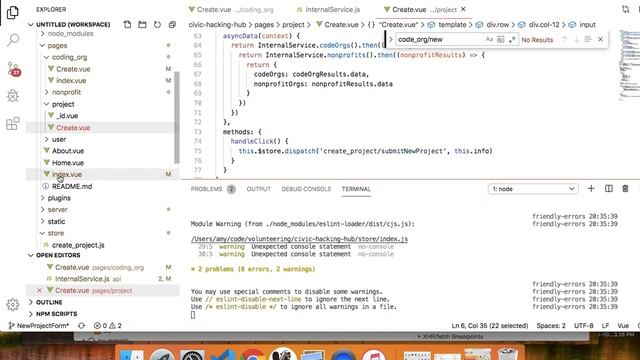Open the Run and Debug view
Image resolution: width=640 pixels, height=360 pixels.
13,96
